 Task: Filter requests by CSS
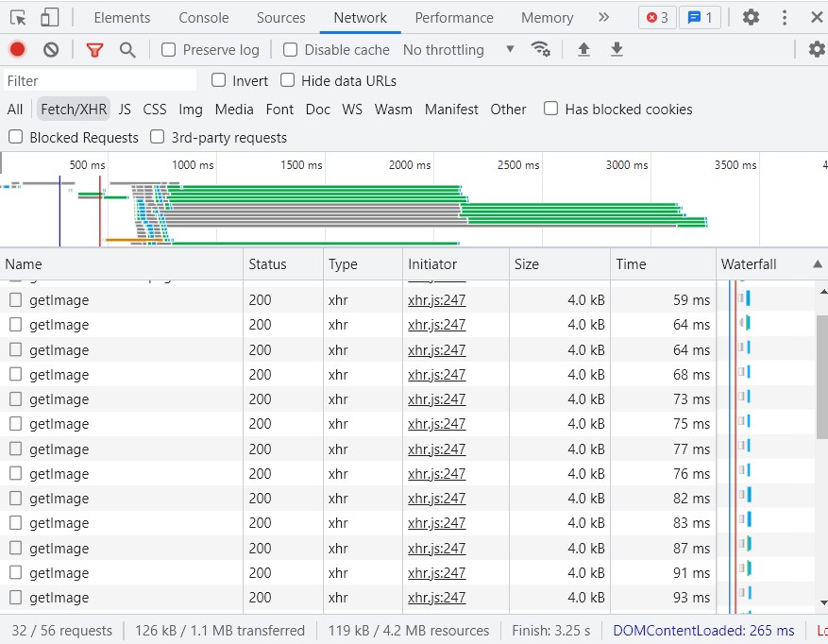[x=155, y=110]
